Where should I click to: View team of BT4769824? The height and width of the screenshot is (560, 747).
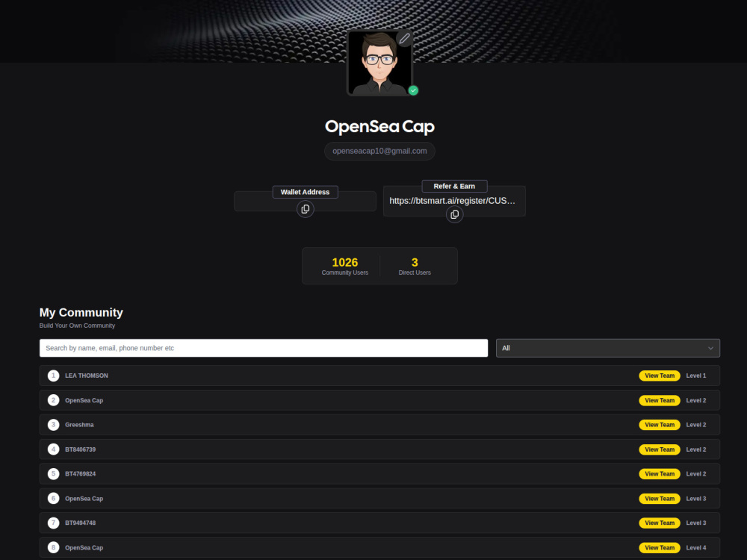[x=660, y=474]
